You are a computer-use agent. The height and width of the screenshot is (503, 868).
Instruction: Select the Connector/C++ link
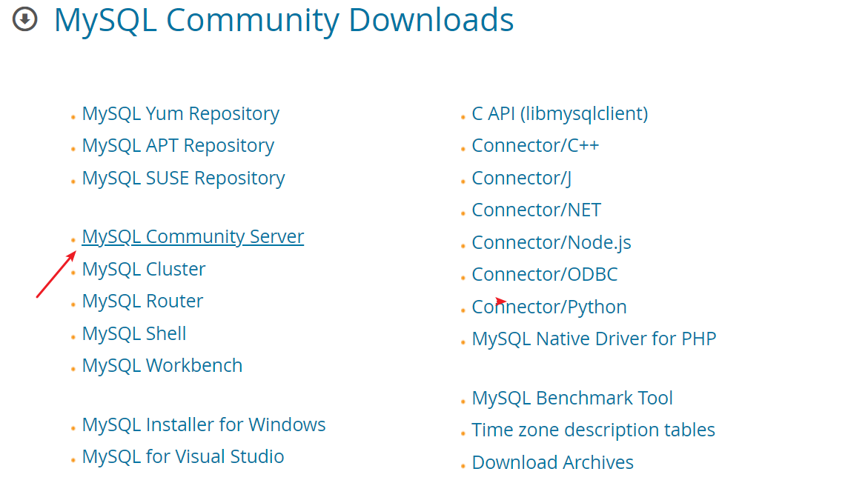535,145
